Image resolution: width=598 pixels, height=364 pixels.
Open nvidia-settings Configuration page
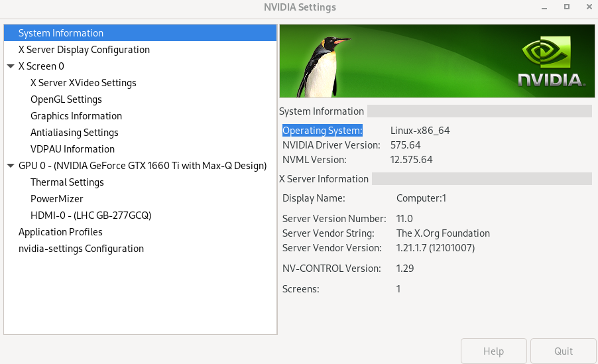[x=81, y=249]
